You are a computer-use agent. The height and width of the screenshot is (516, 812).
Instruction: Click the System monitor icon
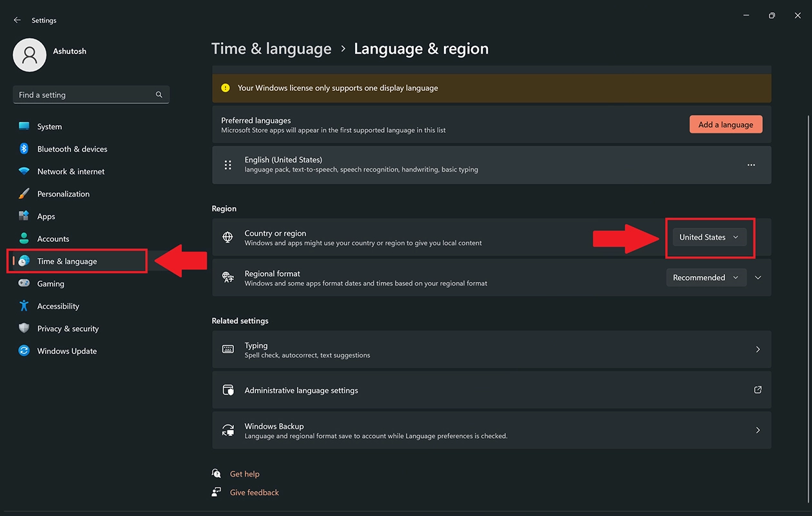(24, 126)
